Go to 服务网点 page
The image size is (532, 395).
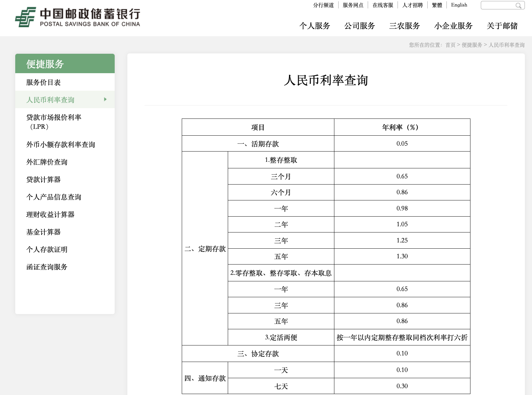point(353,5)
